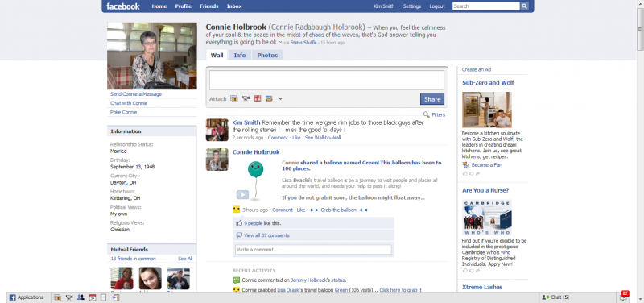Open Friends in the top navigation

click(209, 6)
